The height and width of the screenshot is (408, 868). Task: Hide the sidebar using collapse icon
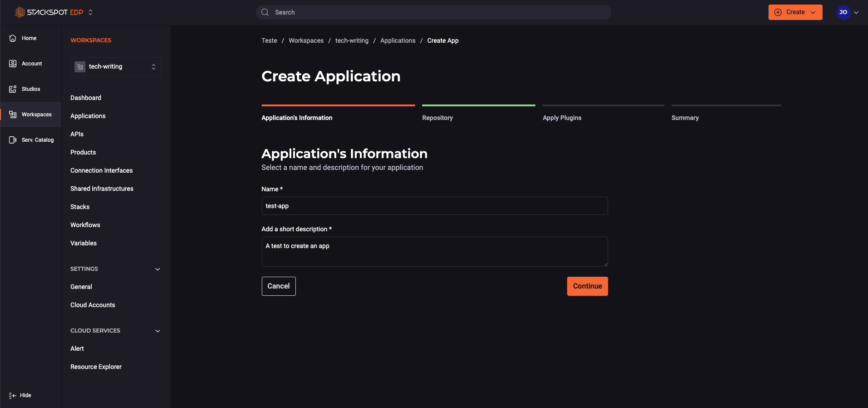pos(13,395)
